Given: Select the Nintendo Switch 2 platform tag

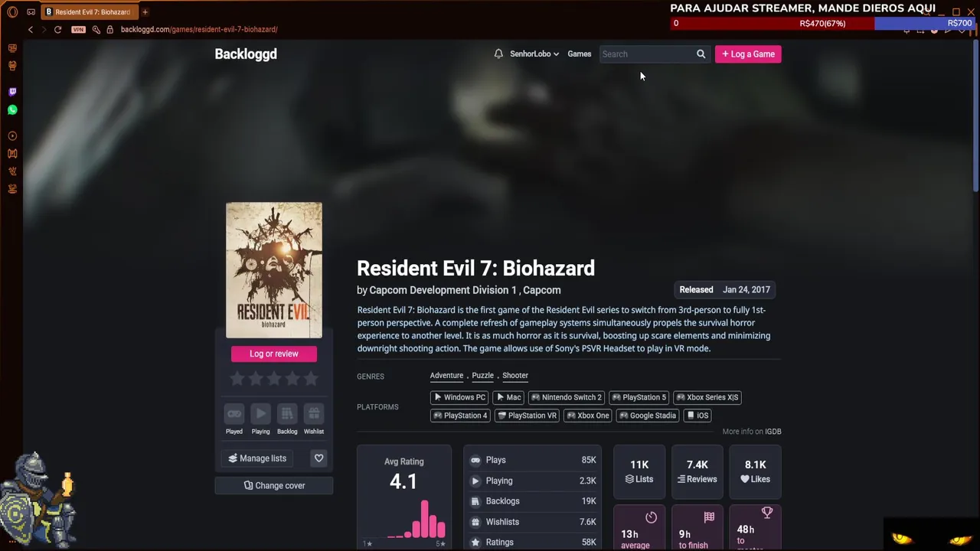Looking at the screenshot, I should (x=567, y=397).
